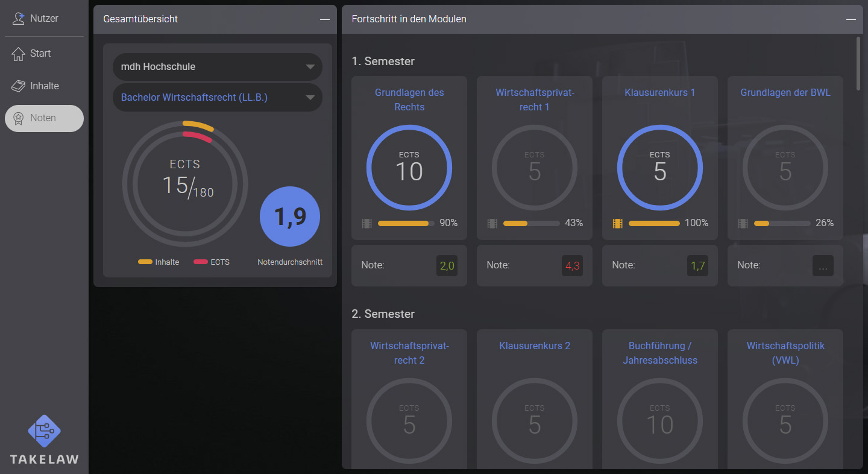
Task: Click the 90% progress bar of Grundlagen des Rechts
Action: [x=406, y=223]
